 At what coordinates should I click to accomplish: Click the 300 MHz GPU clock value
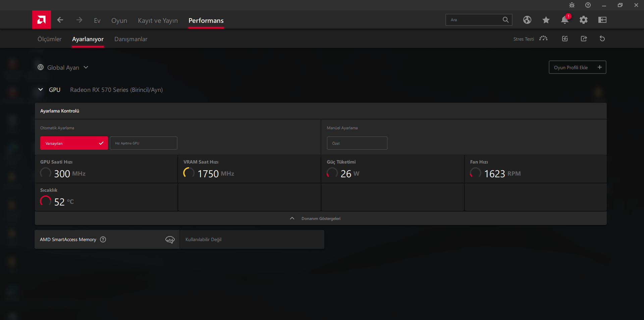[x=70, y=174]
